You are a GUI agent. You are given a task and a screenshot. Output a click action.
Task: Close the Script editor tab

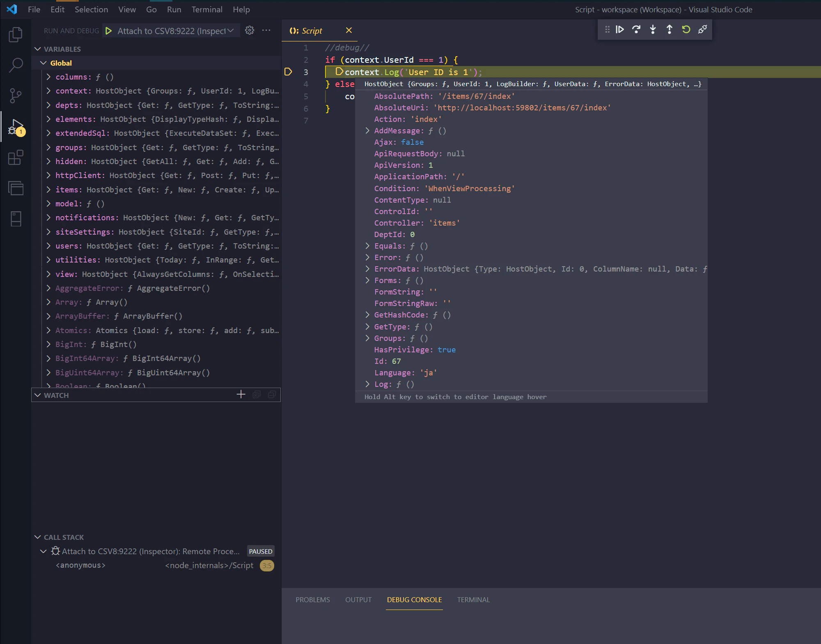[349, 30]
